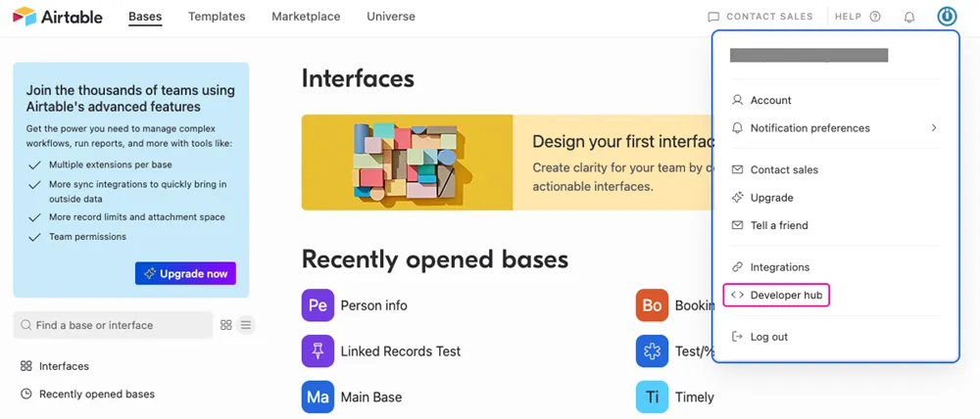Click the sparkle icon on Upgrade now
The height and width of the screenshot is (419, 980).
pos(149,273)
